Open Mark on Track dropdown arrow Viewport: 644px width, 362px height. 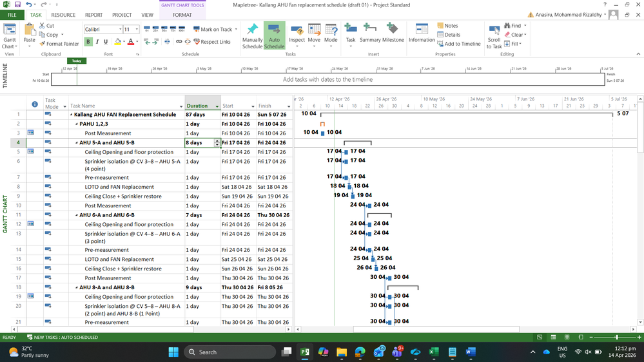[x=236, y=29]
